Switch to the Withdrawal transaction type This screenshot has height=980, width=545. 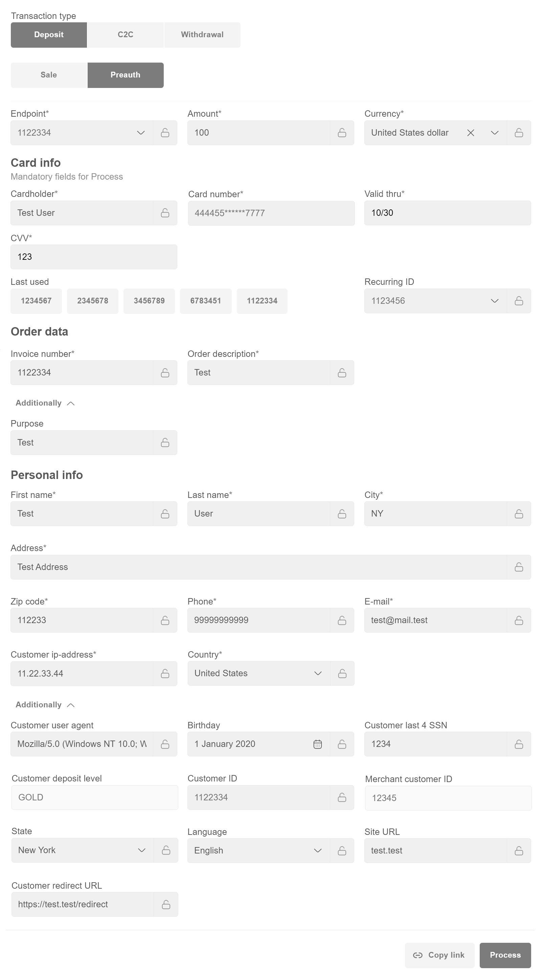(x=202, y=35)
